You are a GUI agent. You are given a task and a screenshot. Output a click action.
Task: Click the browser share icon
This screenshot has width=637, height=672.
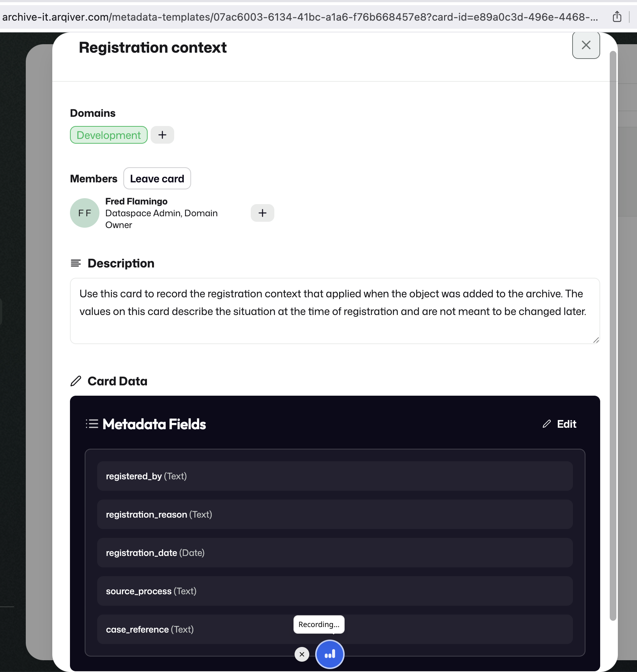click(x=617, y=17)
